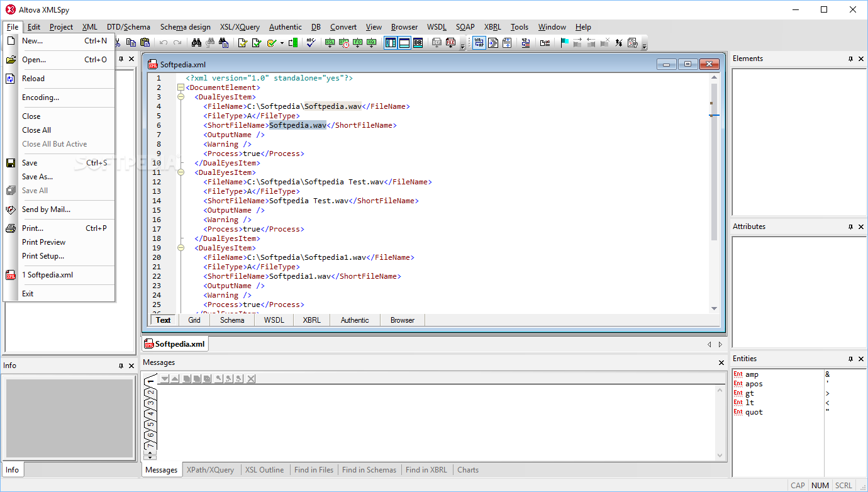The height and width of the screenshot is (492, 868).
Task: Open Find with the binoculars icon
Action: (x=196, y=43)
